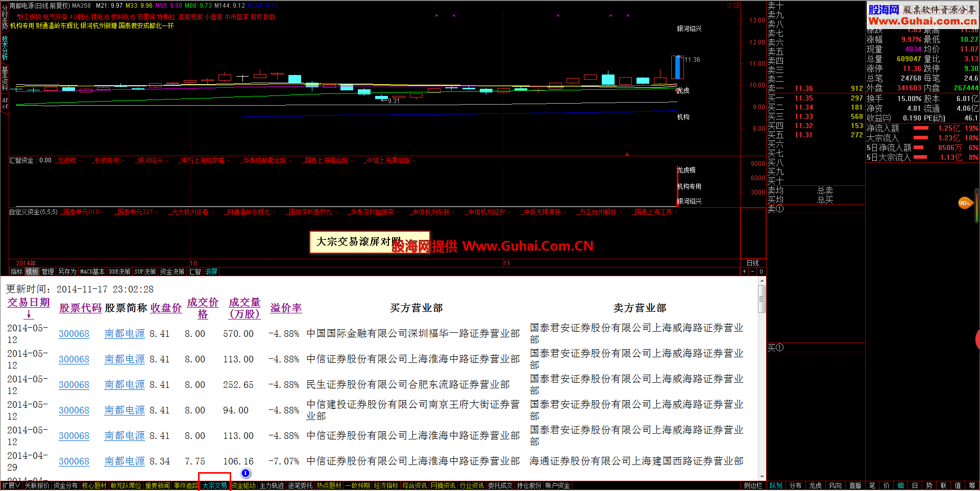
Task: Click the chart zoom-out minus button
Action: click(752, 272)
